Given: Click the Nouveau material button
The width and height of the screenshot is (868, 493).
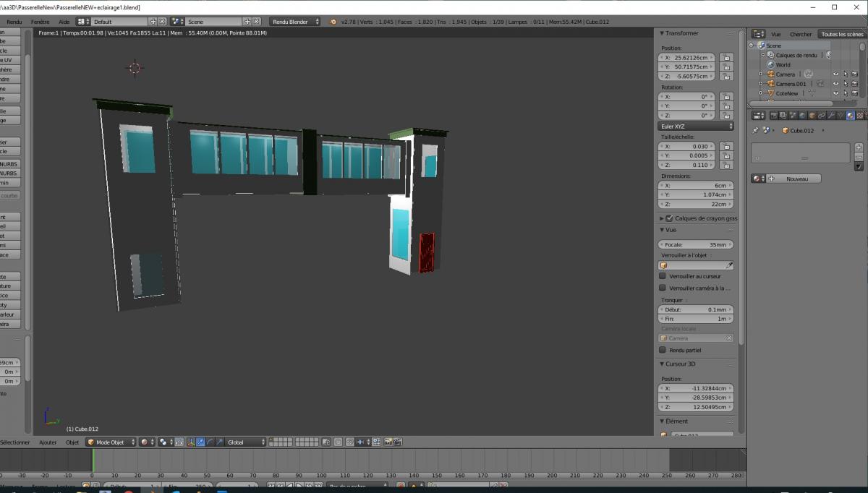Looking at the screenshot, I should 796,179.
